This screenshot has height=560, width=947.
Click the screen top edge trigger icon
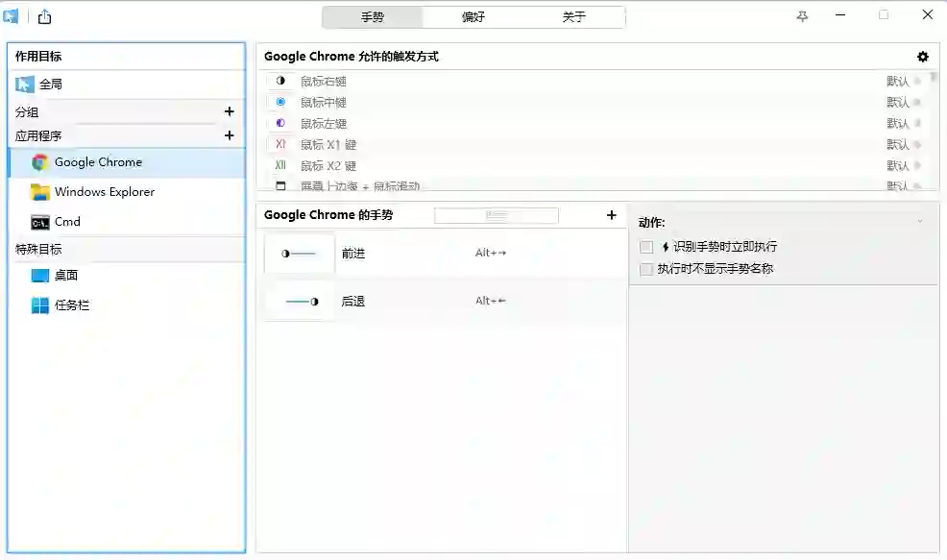(280, 185)
